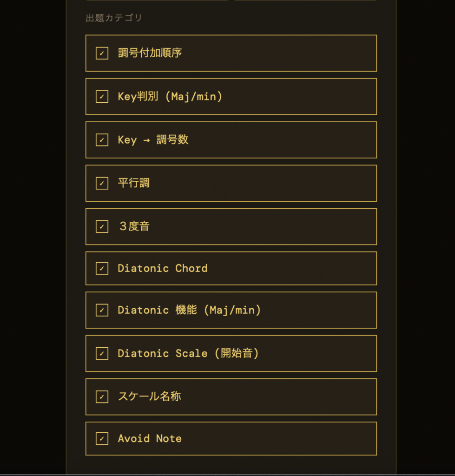Uncheck the Diatonic 機能 (Maj/min) checkbox

click(102, 310)
